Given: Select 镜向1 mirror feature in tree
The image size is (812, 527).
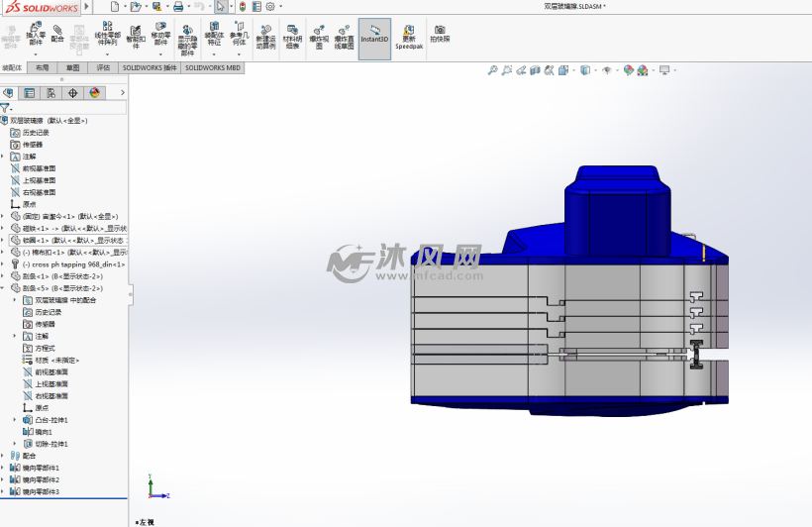Looking at the screenshot, I should coord(38,432).
